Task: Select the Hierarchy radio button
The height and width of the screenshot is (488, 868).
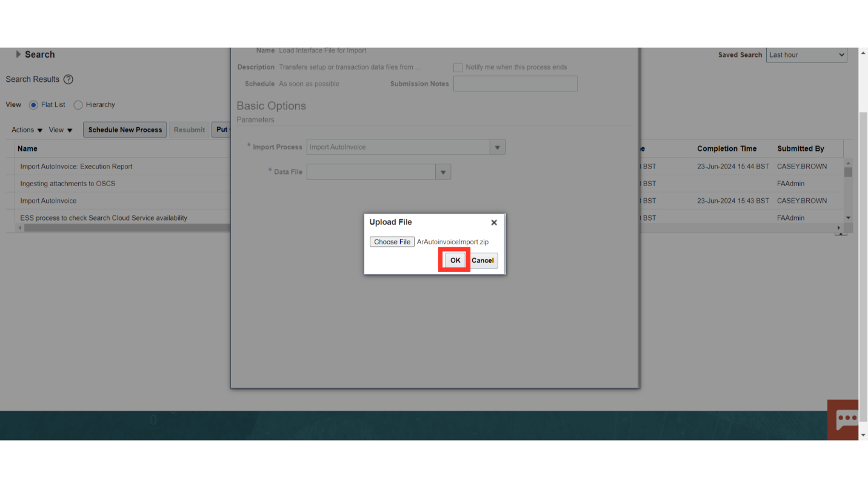Action: pyautogui.click(x=78, y=105)
